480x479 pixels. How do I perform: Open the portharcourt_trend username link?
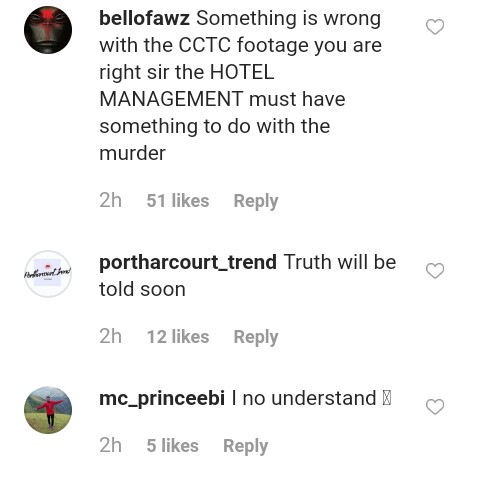pos(188,263)
